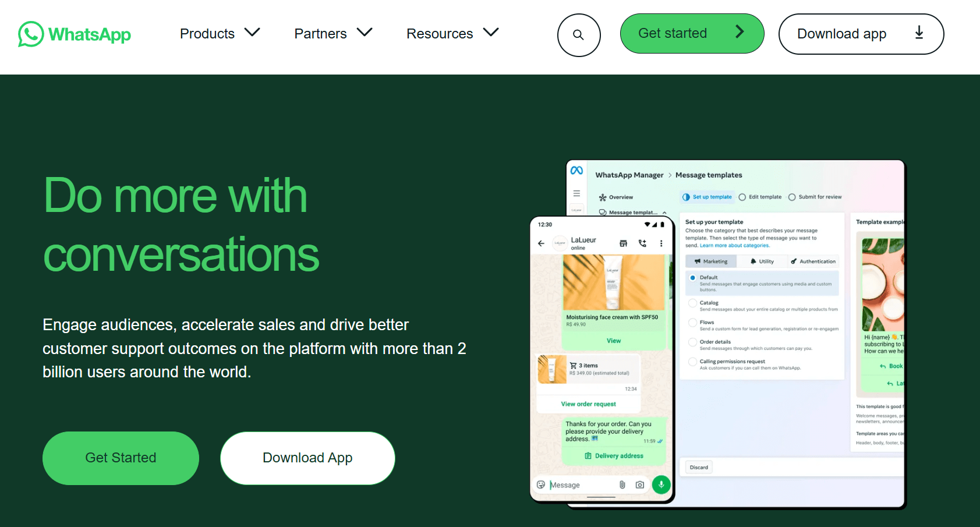980x527 pixels.
Task: Follow the Learn more about categories link
Action: 735,245
